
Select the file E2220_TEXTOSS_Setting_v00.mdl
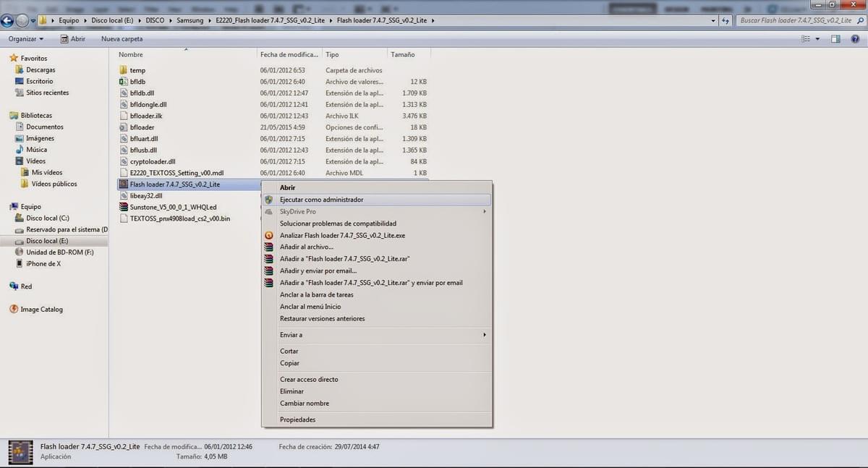tap(177, 173)
